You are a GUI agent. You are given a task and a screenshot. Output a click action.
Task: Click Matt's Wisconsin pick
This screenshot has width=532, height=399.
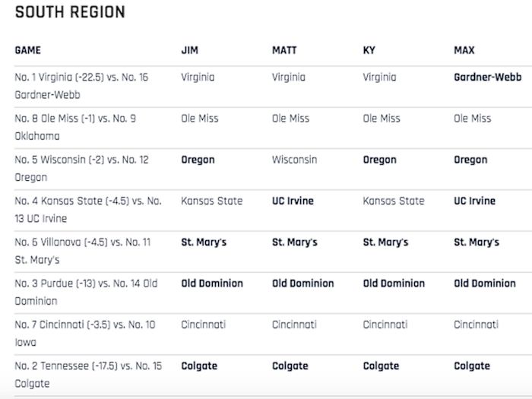click(294, 160)
